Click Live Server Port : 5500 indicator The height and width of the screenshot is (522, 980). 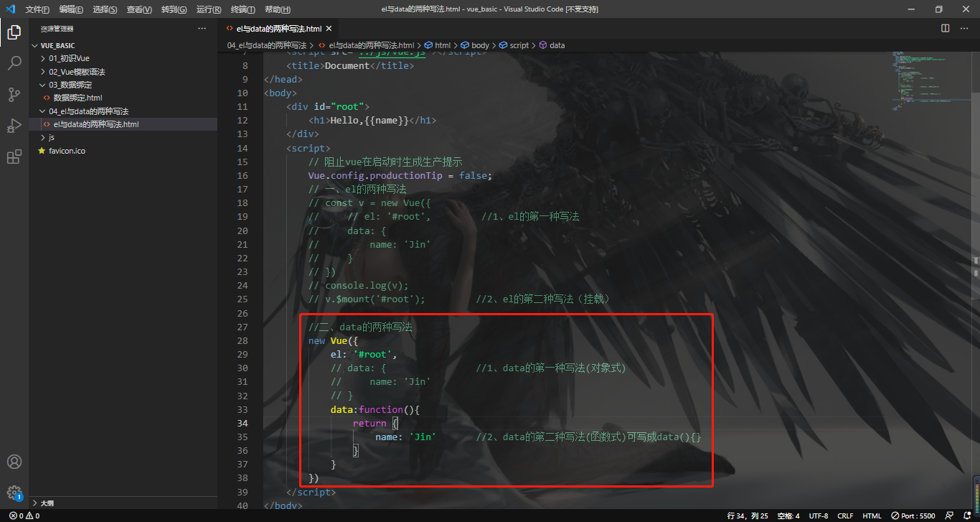(x=913, y=516)
